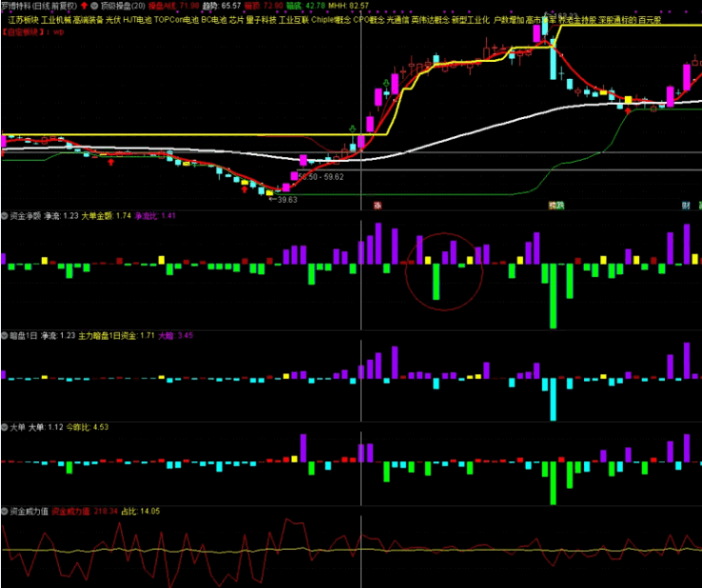702x588 pixels.
Task: Click the red up-arrow beside the stock name
Action: coord(84,6)
